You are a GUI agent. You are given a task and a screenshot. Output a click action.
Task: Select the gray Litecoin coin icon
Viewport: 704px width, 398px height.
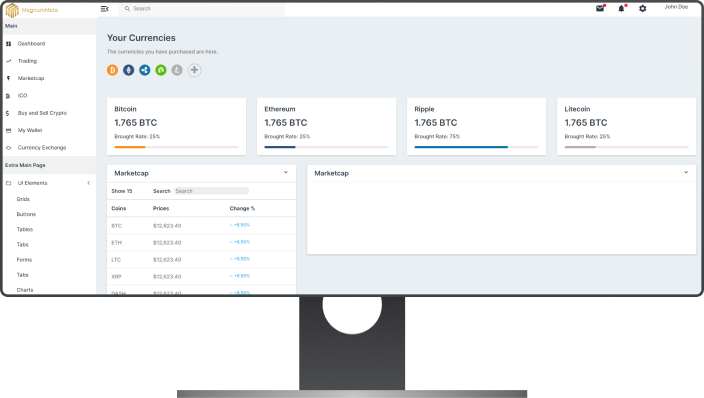(x=177, y=70)
